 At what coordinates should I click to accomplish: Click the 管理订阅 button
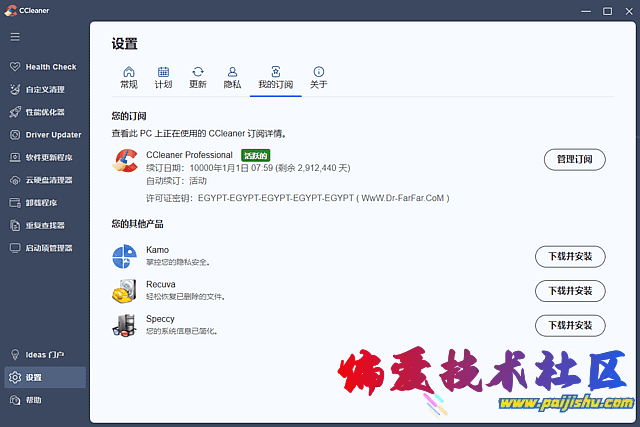574,159
